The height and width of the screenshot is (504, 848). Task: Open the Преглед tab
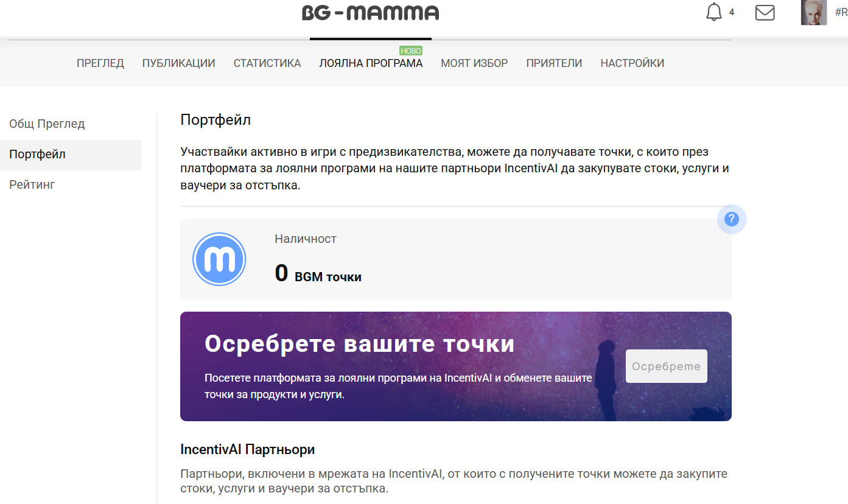pyautogui.click(x=100, y=63)
